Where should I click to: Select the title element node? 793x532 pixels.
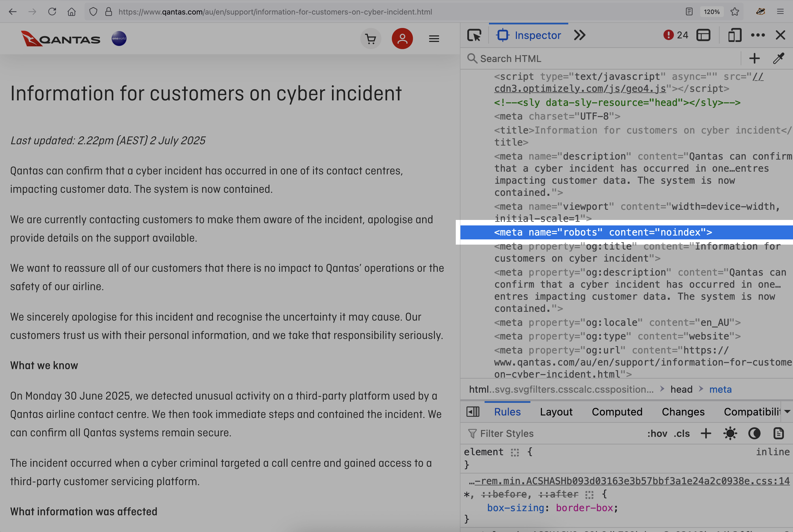pos(643,136)
